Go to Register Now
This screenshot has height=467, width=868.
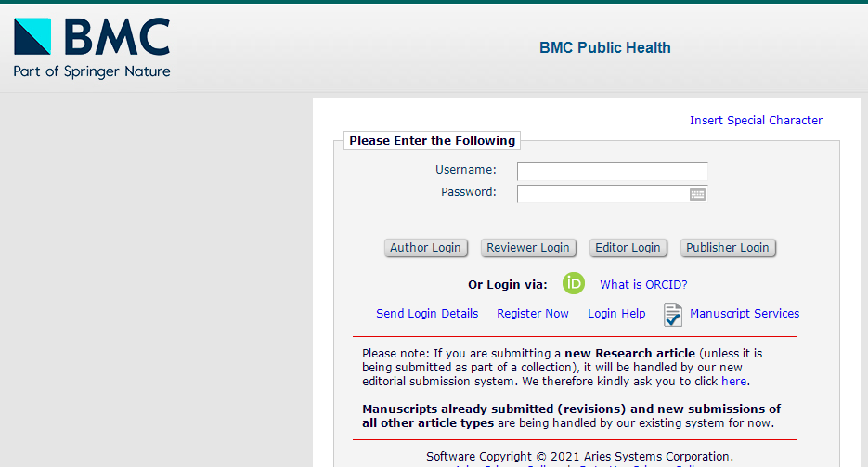coord(533,314)
